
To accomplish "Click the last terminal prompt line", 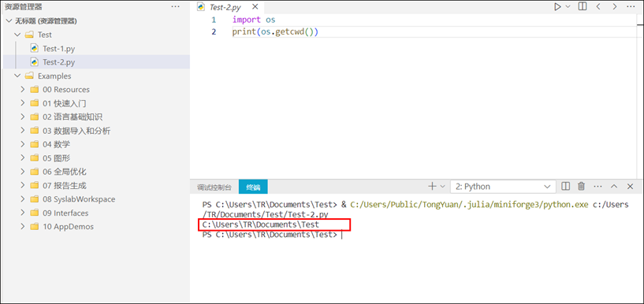I will click(x=270, y=235).
